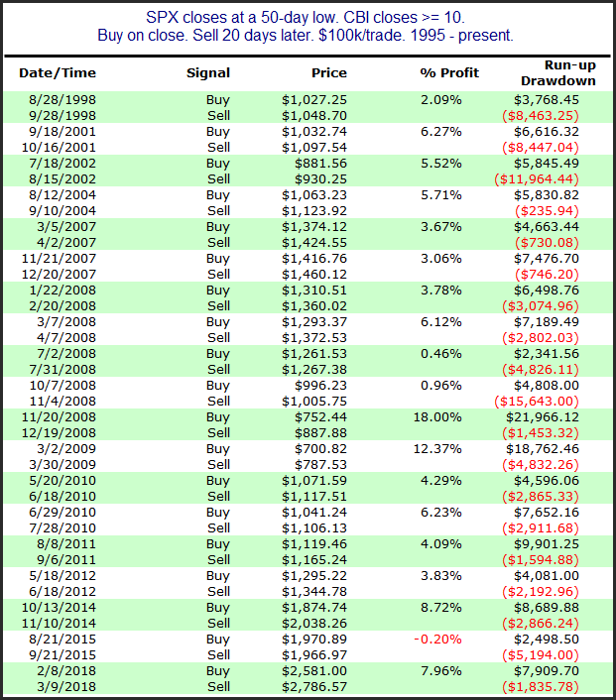Click the % Profit column header
This screenshot has width=616, height=700.
[449, 72]
